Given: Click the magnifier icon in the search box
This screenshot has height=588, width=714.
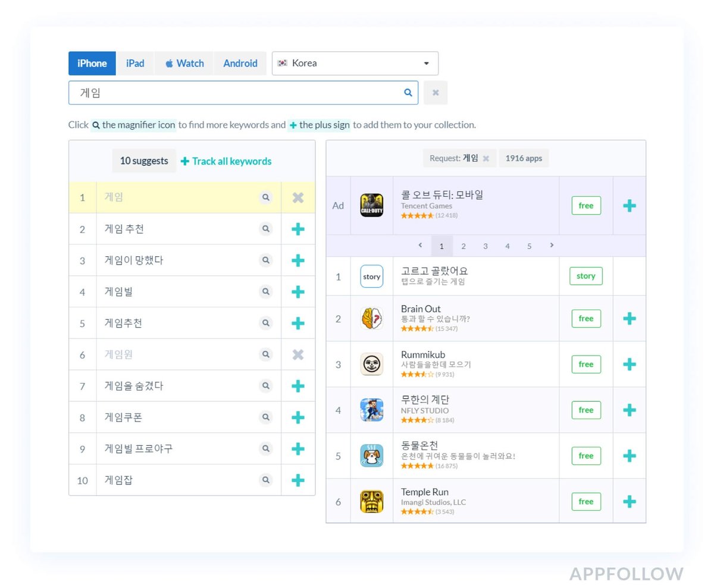Looking at the screenshot, I should tap(408, 93).
